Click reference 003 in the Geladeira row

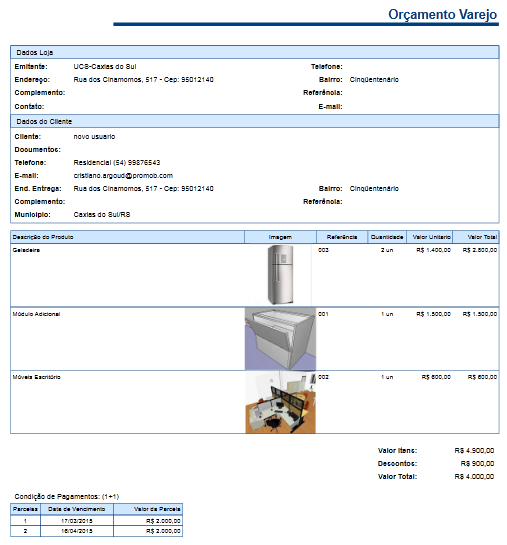(x=323, y=250)
